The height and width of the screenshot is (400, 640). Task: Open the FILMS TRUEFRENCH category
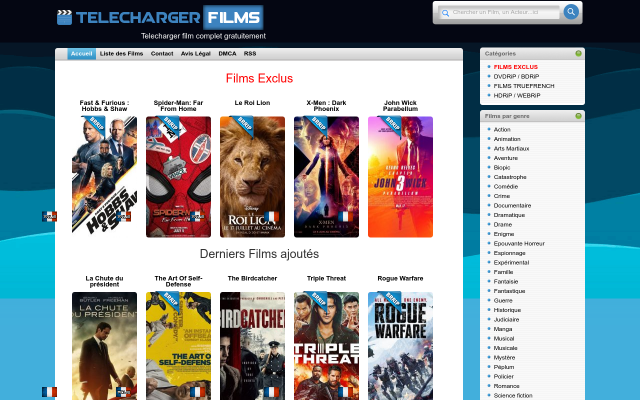pyautogui.click(x=524, y=86)
